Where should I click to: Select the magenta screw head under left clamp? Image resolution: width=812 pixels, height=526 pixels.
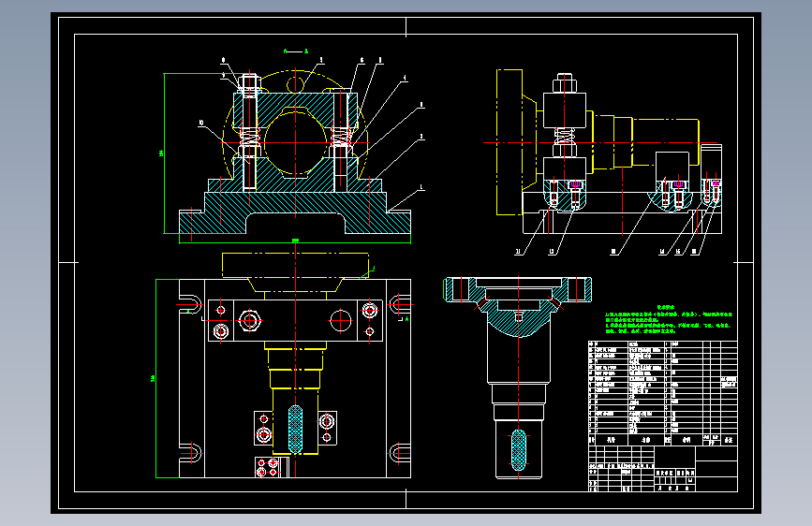[574, 184]
